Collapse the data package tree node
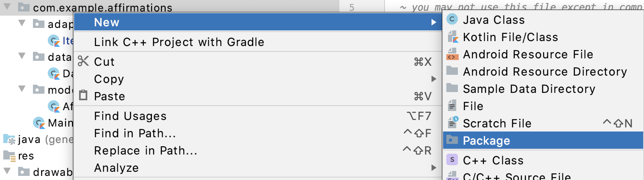The width and height of the screenshot is (644, 180). (x=22, y=56)
